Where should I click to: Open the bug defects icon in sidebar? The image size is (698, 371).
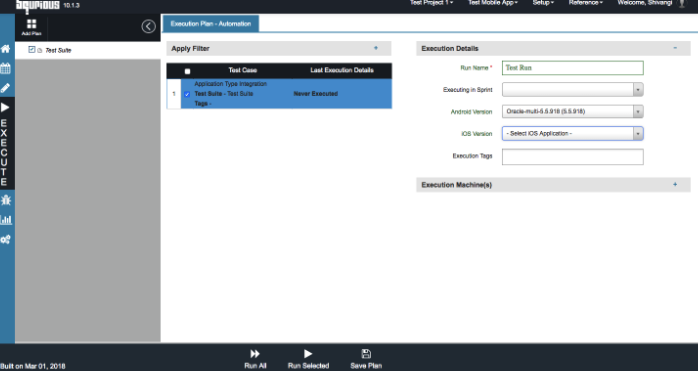pyautogui.click(x=6, y=200)
